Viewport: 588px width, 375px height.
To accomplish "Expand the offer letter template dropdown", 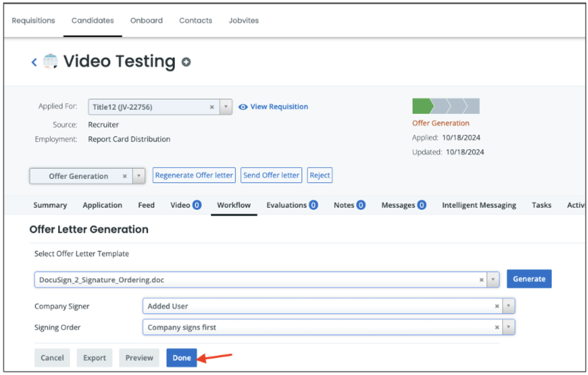I will (x=493, y=280).
